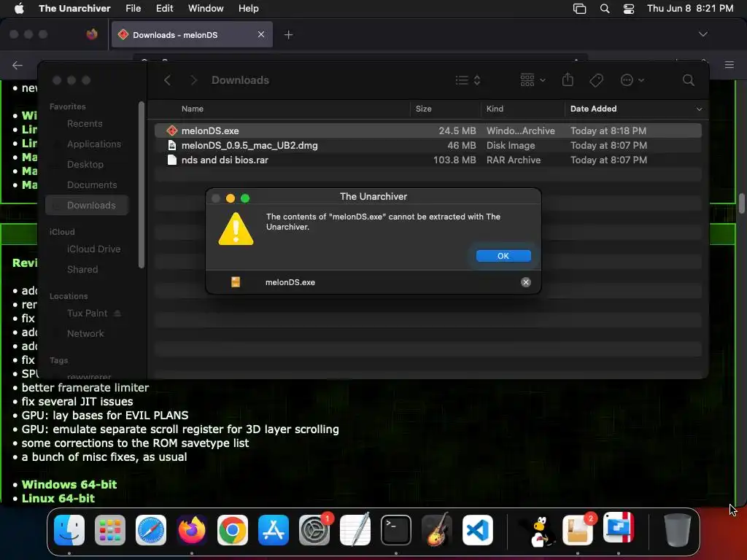Image resolution: width=747 pixels, height=560 pixels.
Task: Open Control Center in menu bar
Action: [629, 9]
